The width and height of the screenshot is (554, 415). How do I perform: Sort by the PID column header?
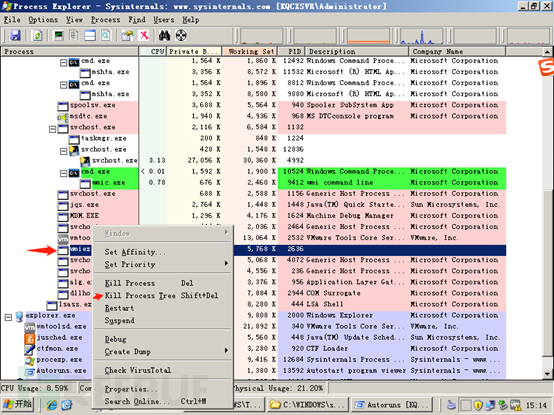(x=291, y=52)
